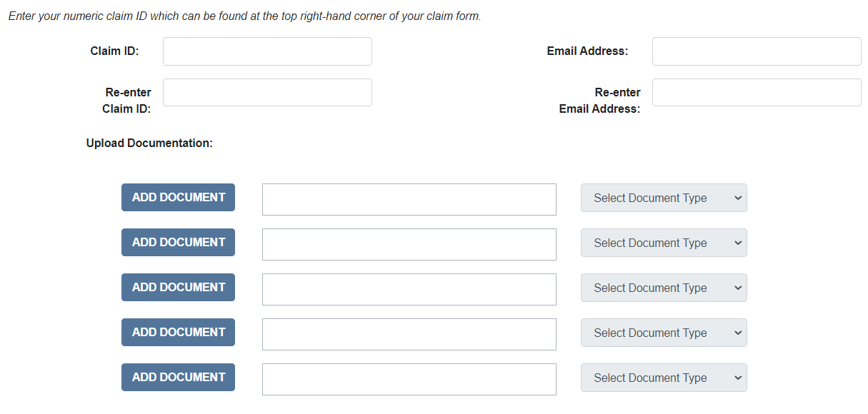The width and height of the screenshot is (868, 414).
Task: Click the Re-enter Claim ID field
Action: coord(267,93)
